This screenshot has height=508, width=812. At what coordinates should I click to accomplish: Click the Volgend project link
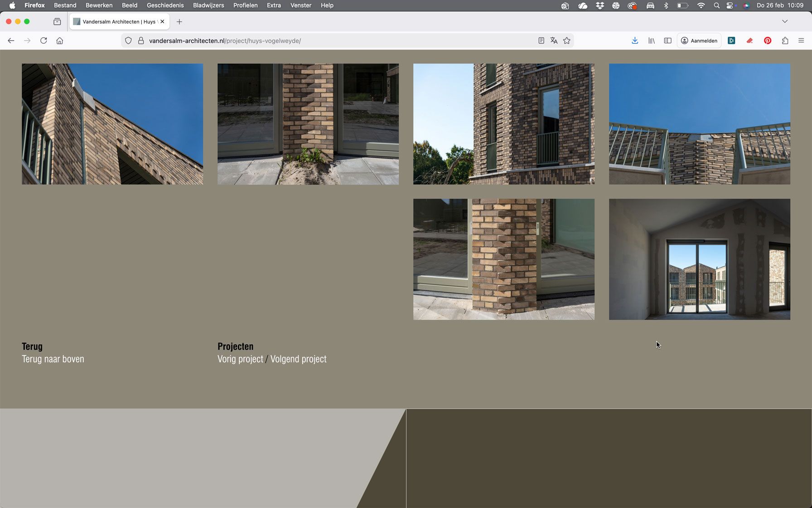pos(298,359)
